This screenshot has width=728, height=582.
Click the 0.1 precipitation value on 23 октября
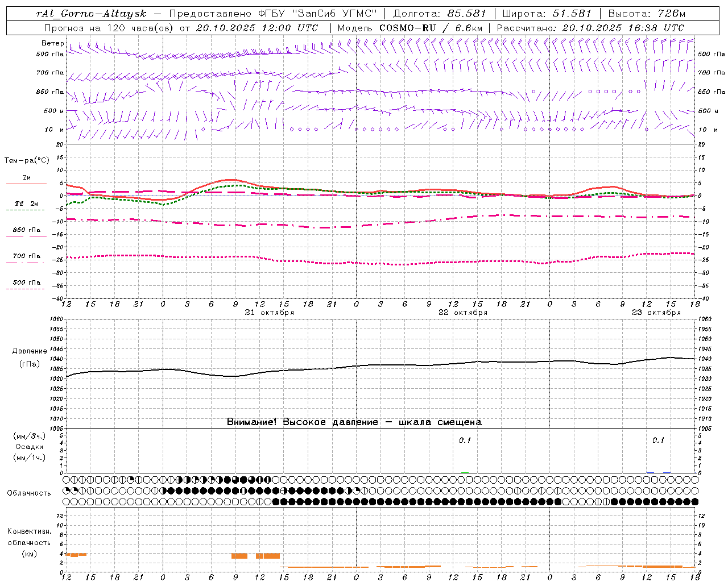(658, 440)
